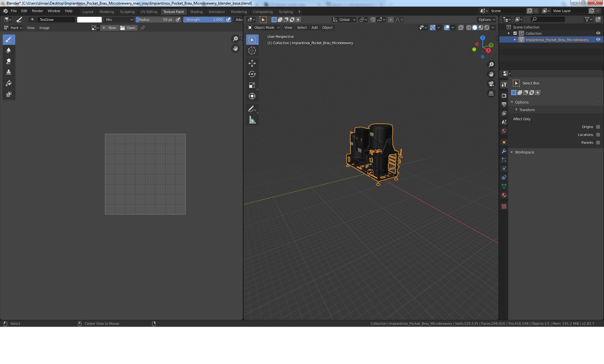This screenshot has height=364, width=604.
Task: Activate the Transform tool in the viewport
Action: pos(252,96)
